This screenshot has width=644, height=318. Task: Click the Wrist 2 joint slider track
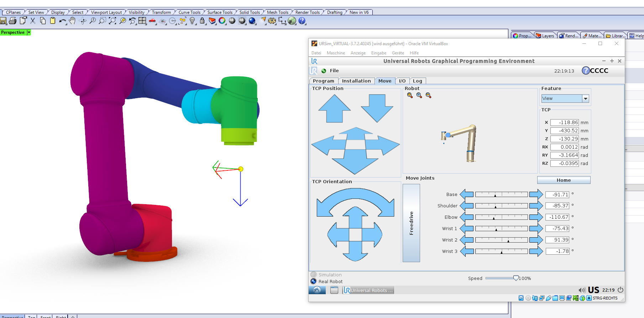click(501, 240)
